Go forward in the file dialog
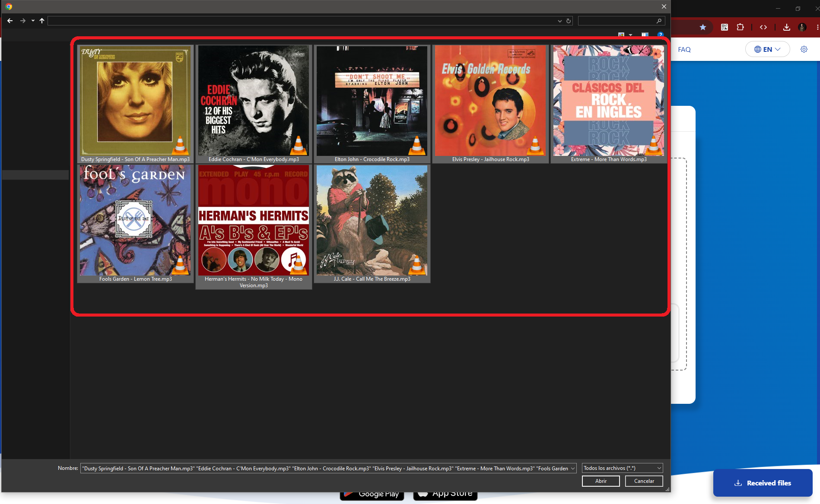820x504 pixels. coord(23,21)
